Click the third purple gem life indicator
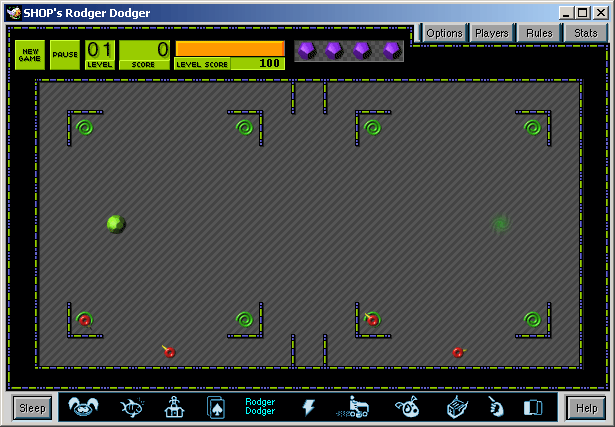615x427 pixels. (x=362, y=51)
